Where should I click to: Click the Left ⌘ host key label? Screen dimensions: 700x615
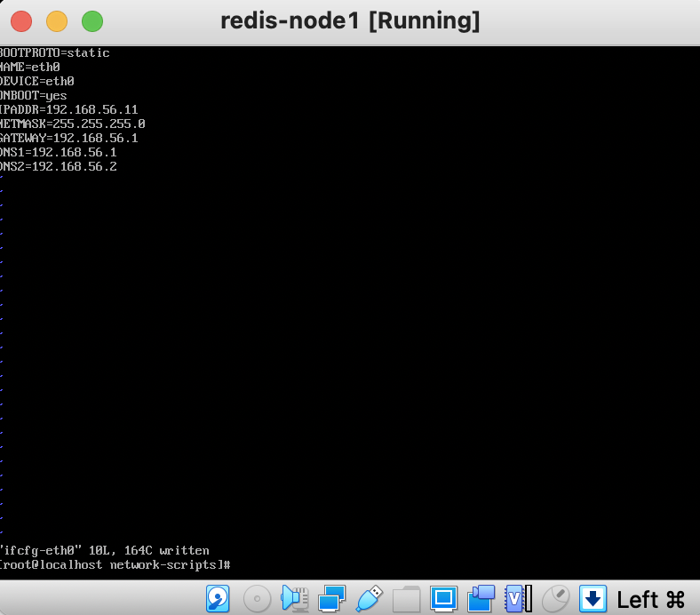tap(651, 599)
